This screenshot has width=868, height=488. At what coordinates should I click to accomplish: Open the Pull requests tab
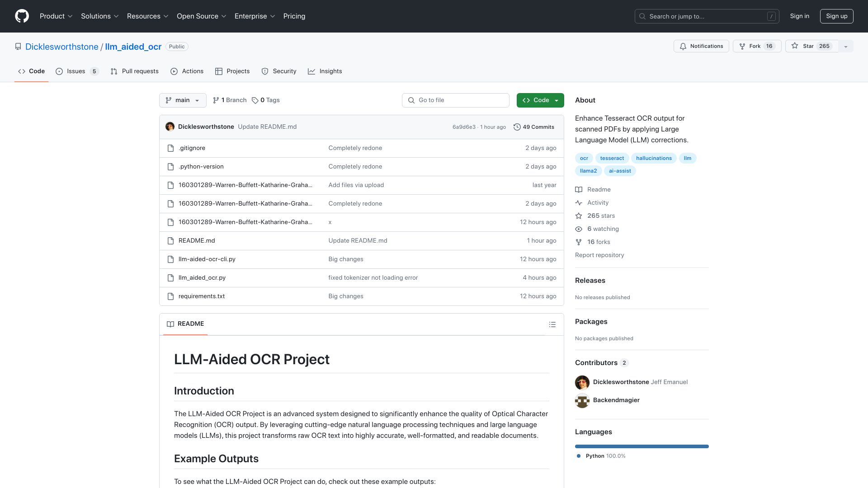(x=135, y=71)
